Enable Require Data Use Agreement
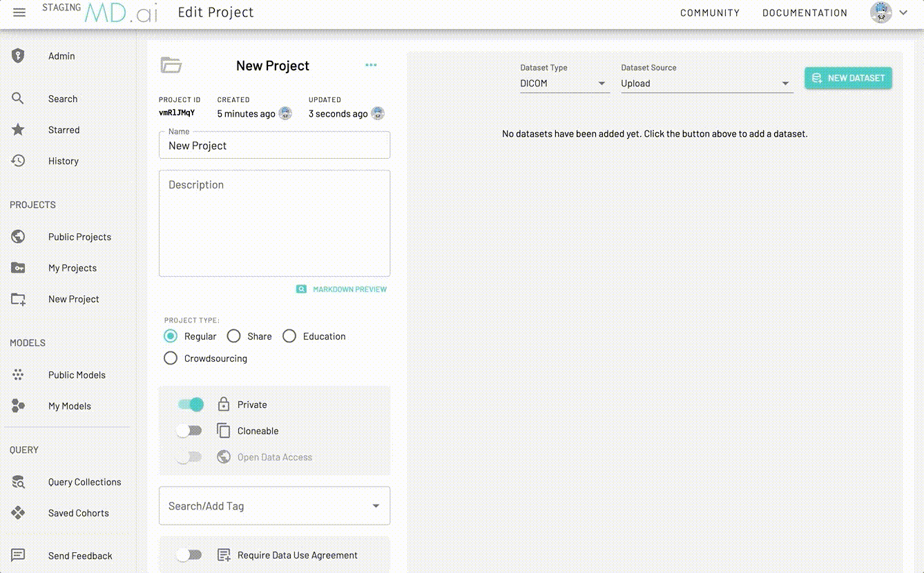The width and height of the screenshot is (924, 573). point(189,555)
